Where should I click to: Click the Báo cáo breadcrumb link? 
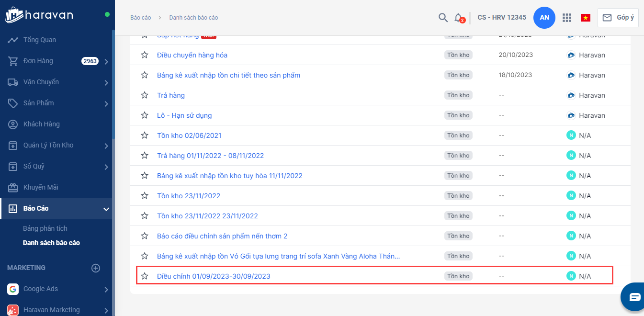point(140,18)
